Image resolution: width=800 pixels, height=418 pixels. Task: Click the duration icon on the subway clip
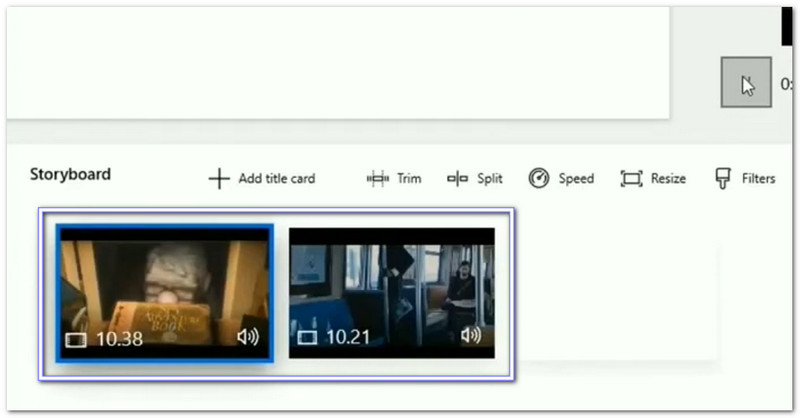pyautogui.click(x=307, y=338)
